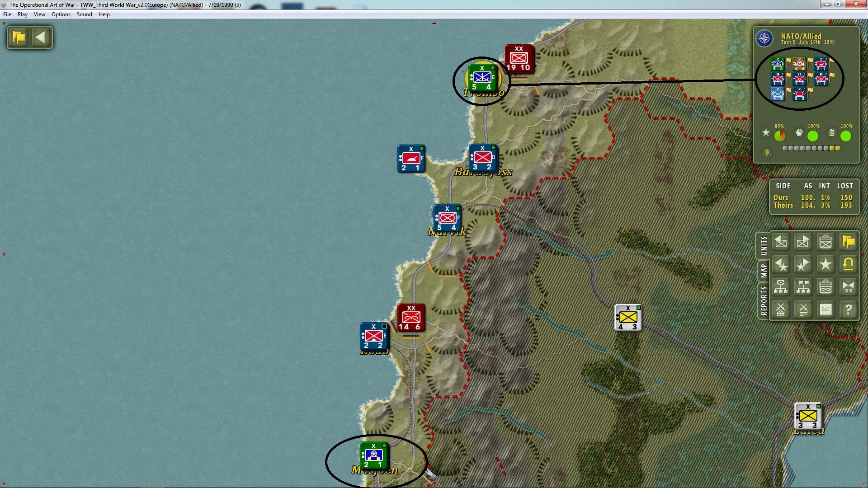Go to next formation star-arrow button

tap(803, 265)
